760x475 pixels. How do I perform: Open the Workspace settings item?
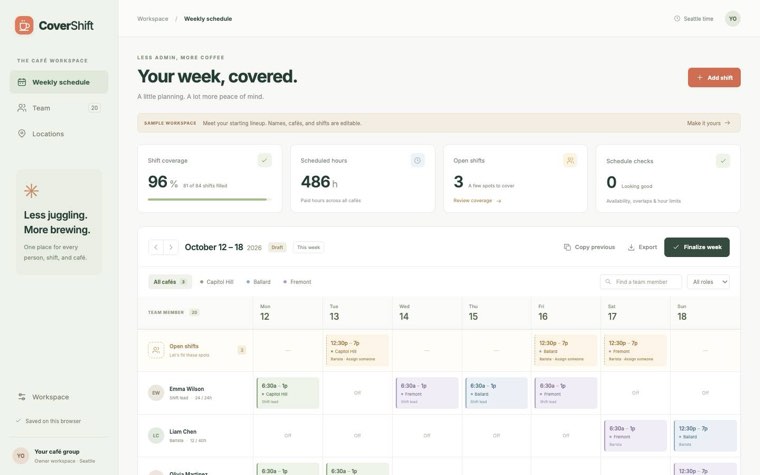(59, 396)
